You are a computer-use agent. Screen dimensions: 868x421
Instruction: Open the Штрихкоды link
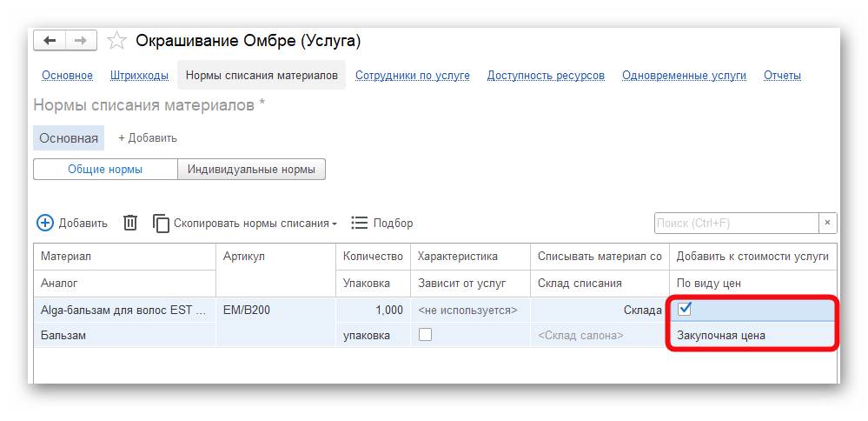coord(140,76)
